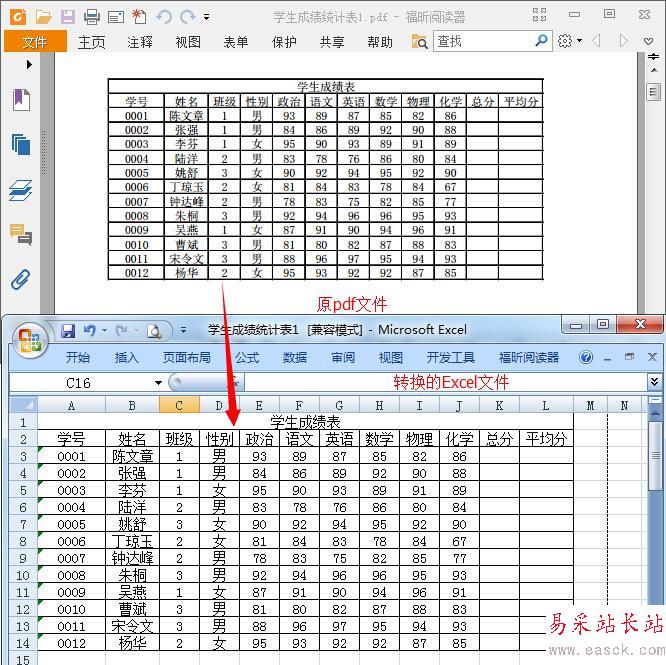Open the bookmarks panel in Foxit sidebar
Viewport: 666px width, 665px height.
click(x=21, y=100)
